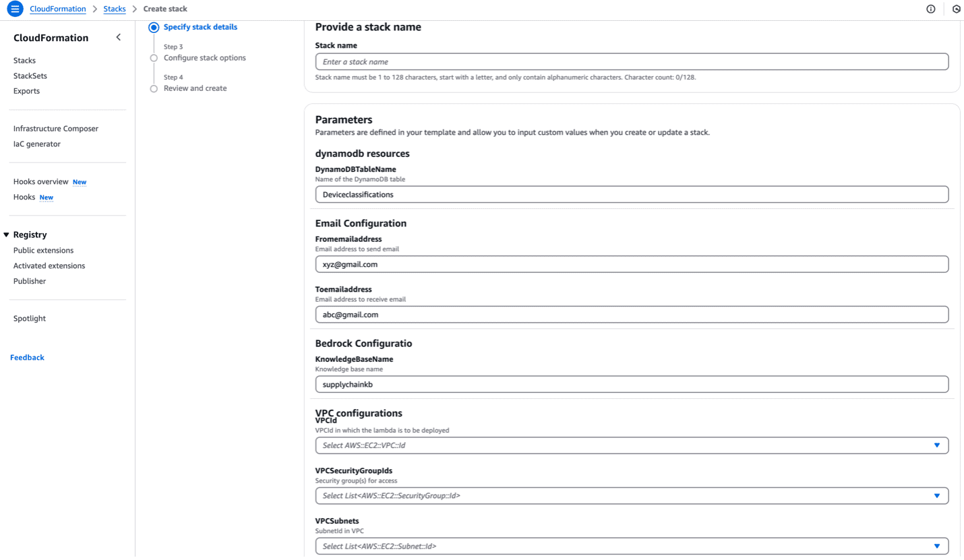Select the Configure stack options step circle
Screen dimensions: 964x560
(x=154, y=58)
